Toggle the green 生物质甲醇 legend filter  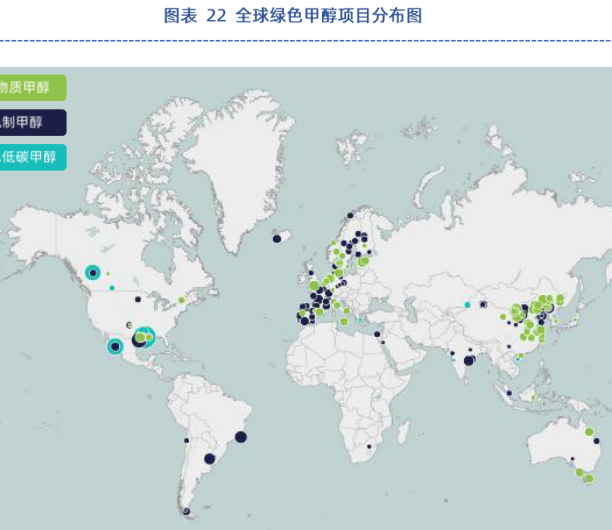[x=30, y=88]
